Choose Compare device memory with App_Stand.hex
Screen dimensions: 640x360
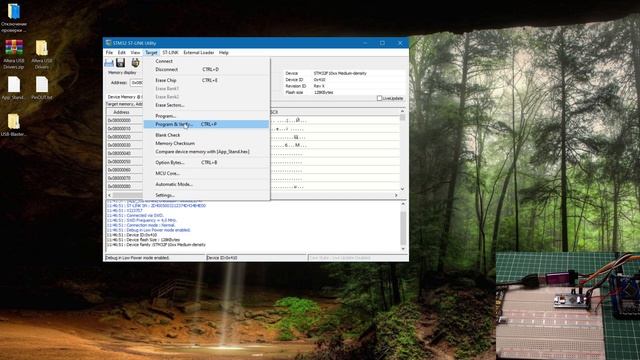click(206, 151)
